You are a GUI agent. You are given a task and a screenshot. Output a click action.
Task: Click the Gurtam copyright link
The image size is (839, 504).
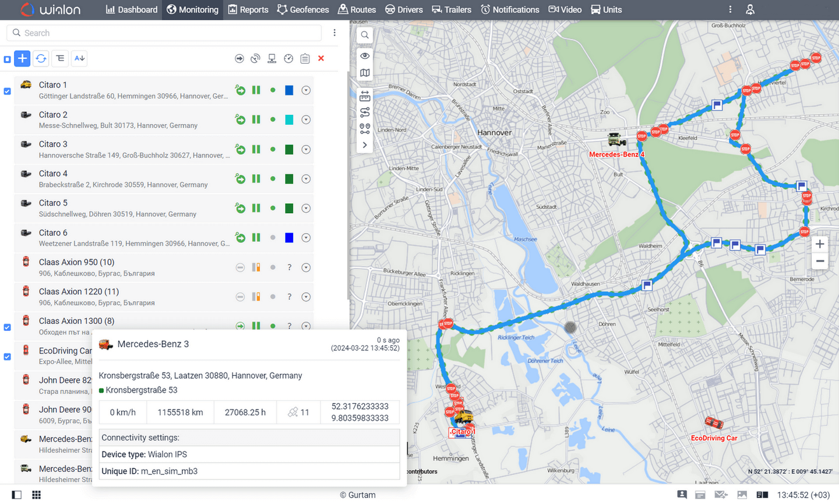tap(357, 495)
